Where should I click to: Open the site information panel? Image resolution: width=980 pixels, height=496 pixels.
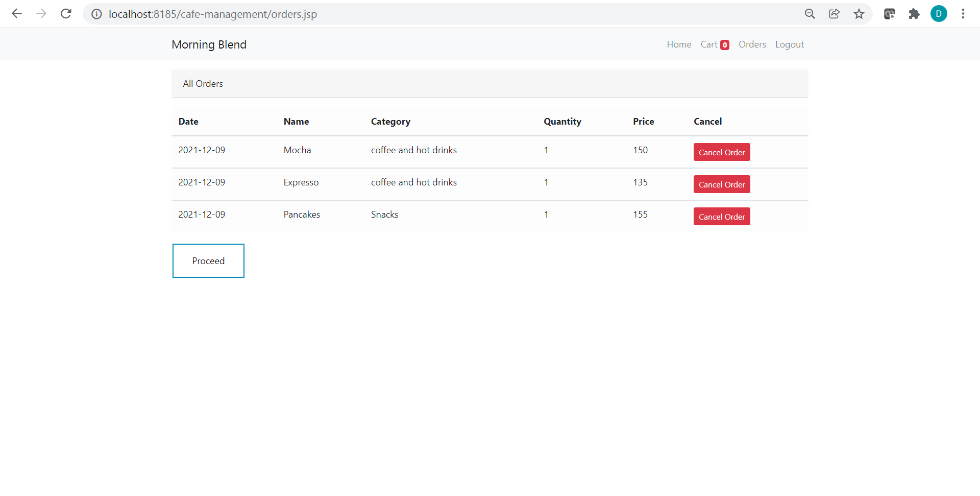[x=96, y=14]
